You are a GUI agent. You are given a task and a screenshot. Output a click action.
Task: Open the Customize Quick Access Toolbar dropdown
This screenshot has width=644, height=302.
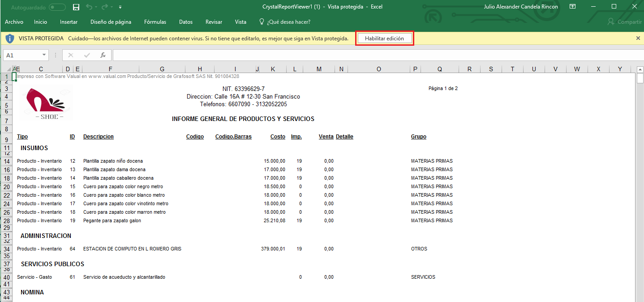click(x=120, y=8)
